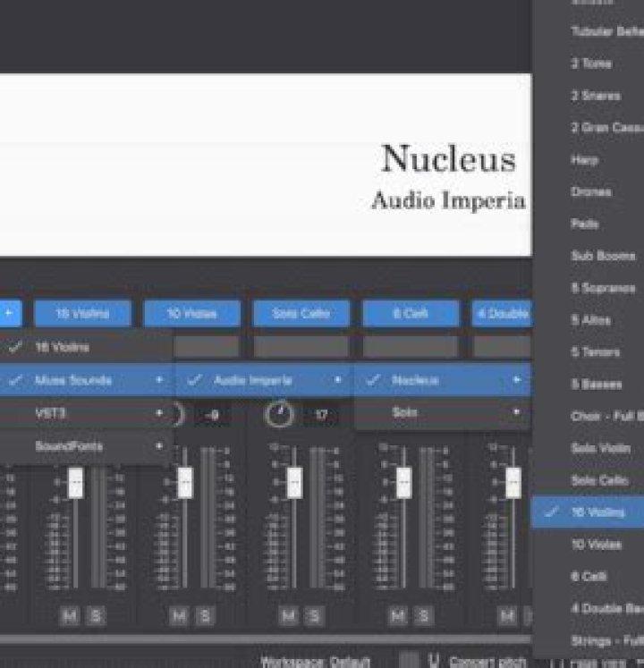This screenshot has width=644, height=668.
Task: Open the 16 Violins sound selector button
Action: click(x=82, y=313)
